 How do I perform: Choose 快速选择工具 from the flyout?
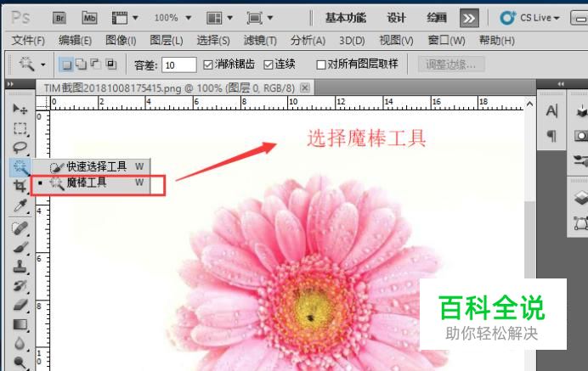tap(91, 166)
